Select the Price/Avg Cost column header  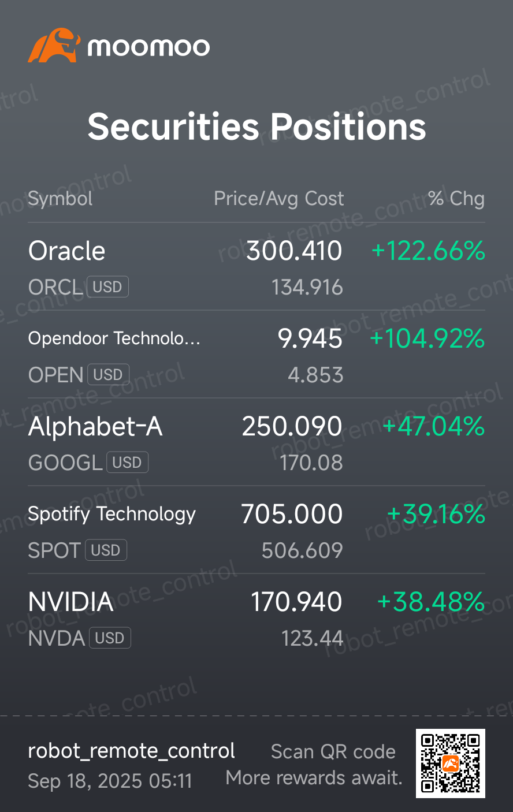[279, 199]
